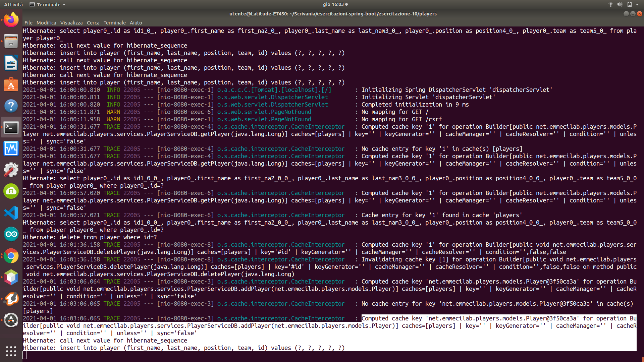Screen dimensions: 644x362
Task: Open the Attività overview
Action: (13, 4)
